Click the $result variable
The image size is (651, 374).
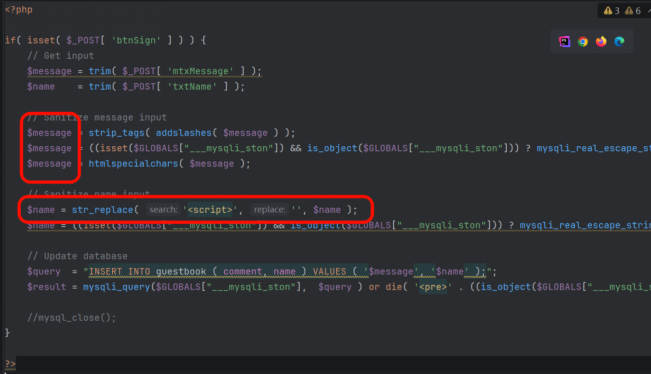point(46,287)
